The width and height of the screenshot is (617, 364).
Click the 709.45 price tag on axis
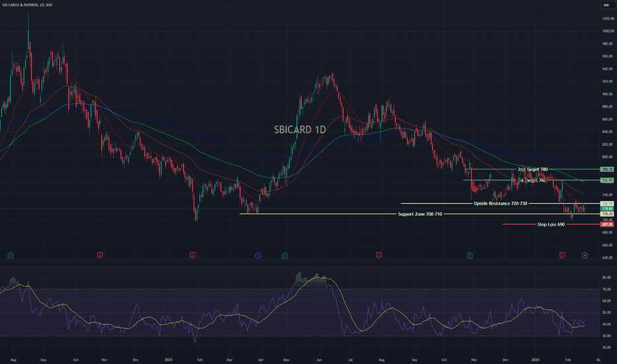click(x=607, y=214)
